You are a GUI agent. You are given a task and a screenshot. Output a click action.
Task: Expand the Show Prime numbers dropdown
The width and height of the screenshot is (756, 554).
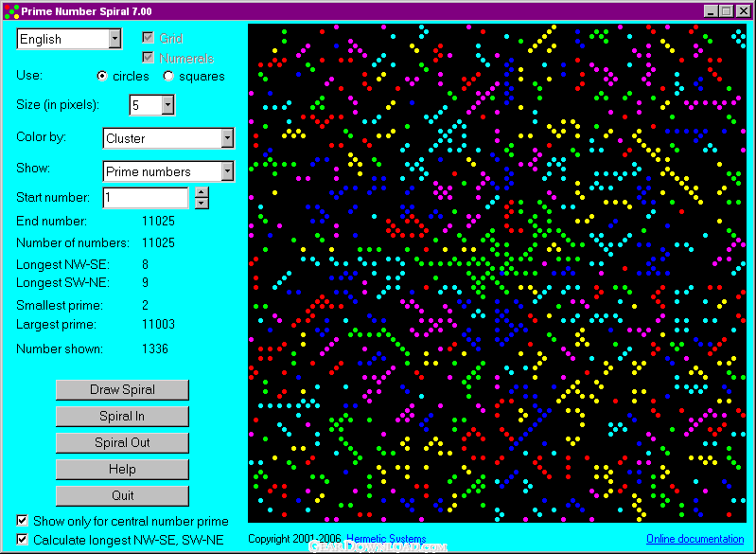pyautogui.click(x=228, y=171)
